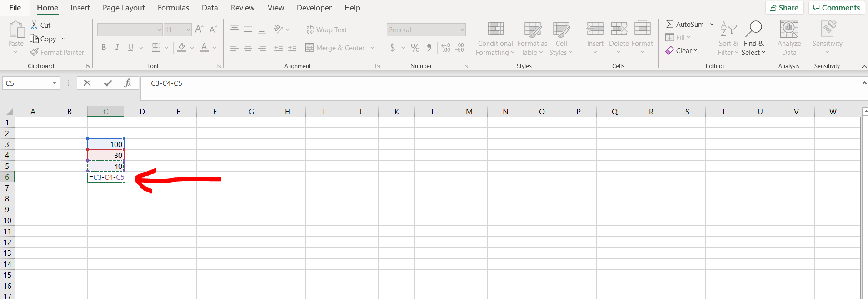Viewport: 868px width, 299px height.
Task: Click the Decrease Indent icon
Action: [279, 48]
